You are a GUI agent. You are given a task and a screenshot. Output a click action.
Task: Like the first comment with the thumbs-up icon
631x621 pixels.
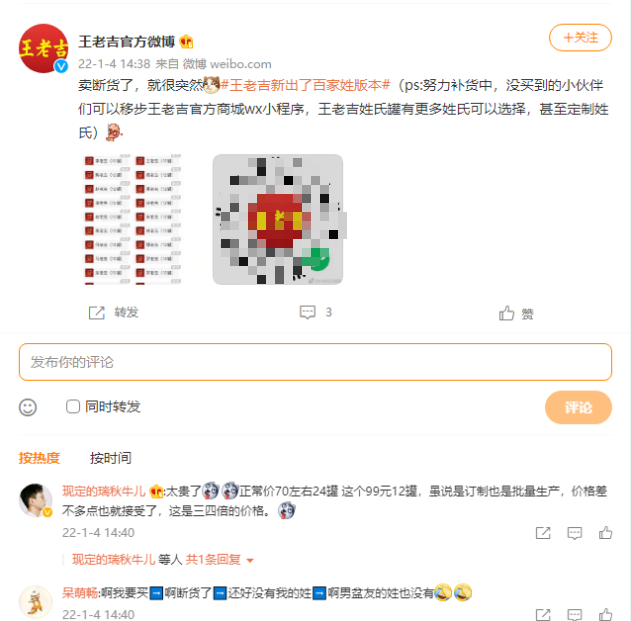click(605, 532)
